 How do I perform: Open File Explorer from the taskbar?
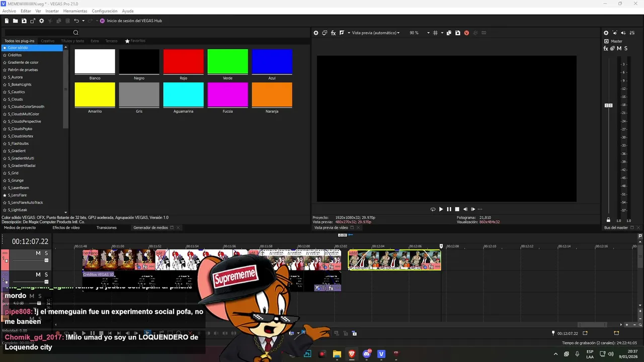tap(337, 354)
